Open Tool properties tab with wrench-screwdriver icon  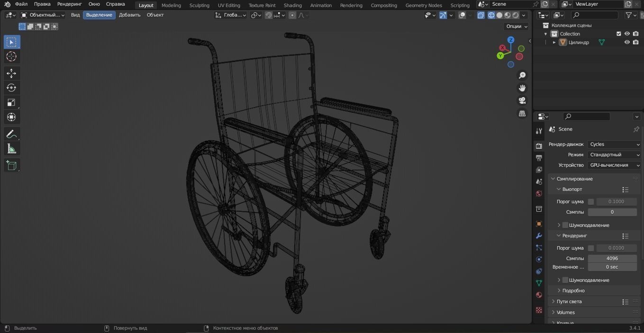[x=539, y=131]
